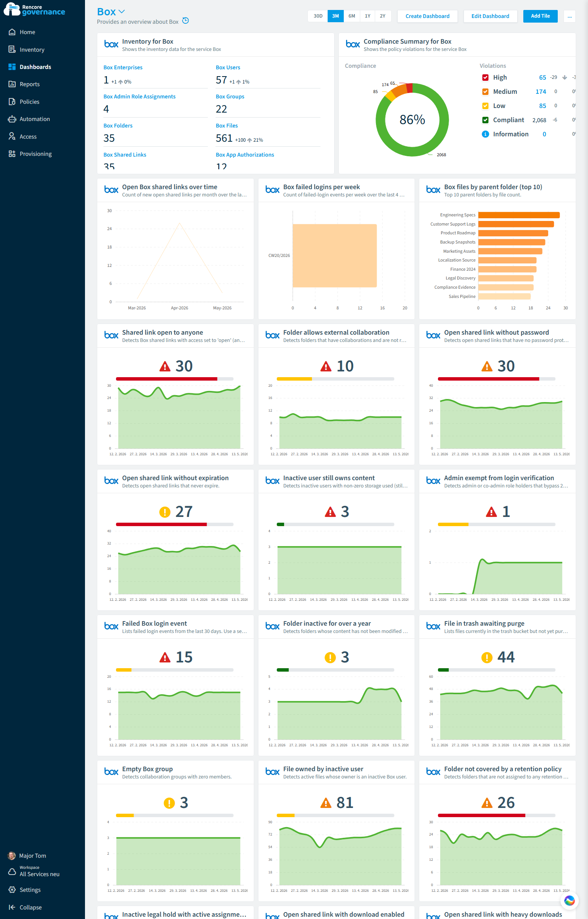The image size is (588, 919).
Task: Switch to the 2Y time range
Action: coord(383,16)
